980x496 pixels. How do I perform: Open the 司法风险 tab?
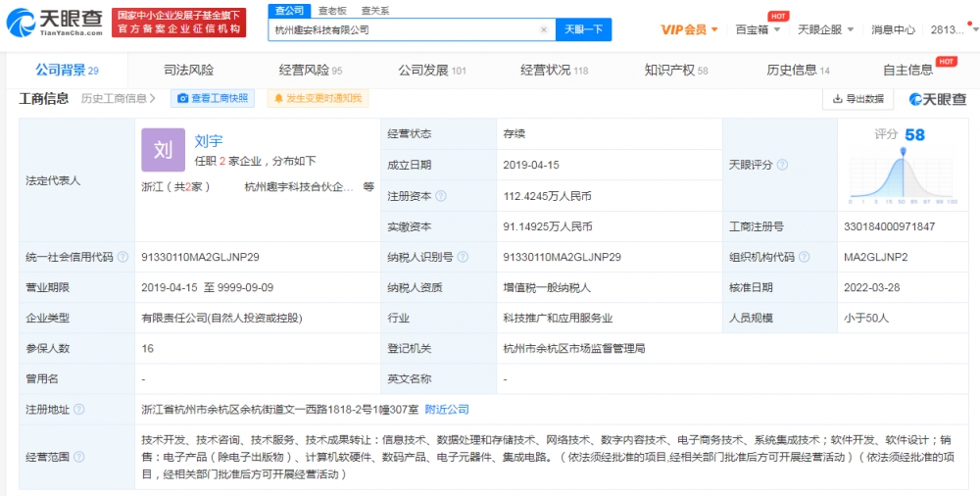[x=189, y=71]
